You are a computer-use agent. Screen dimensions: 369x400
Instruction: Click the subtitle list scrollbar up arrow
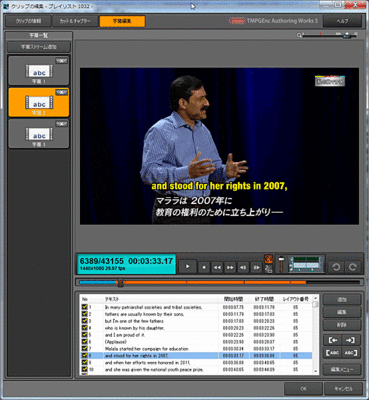point(315,297)
